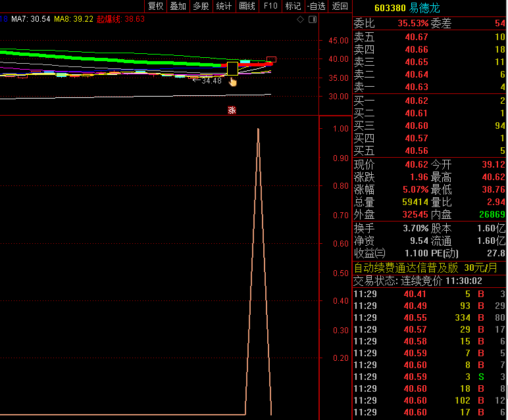This screenshot has height=420, width=508.
Task: Click the red hollow candlestick at chart's right end
Action: [271, 60]
